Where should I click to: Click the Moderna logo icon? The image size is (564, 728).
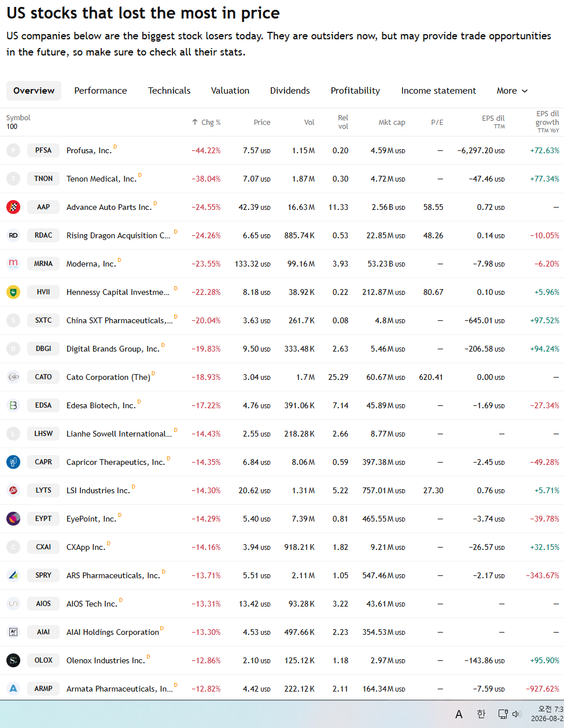[x=13, y=264]
